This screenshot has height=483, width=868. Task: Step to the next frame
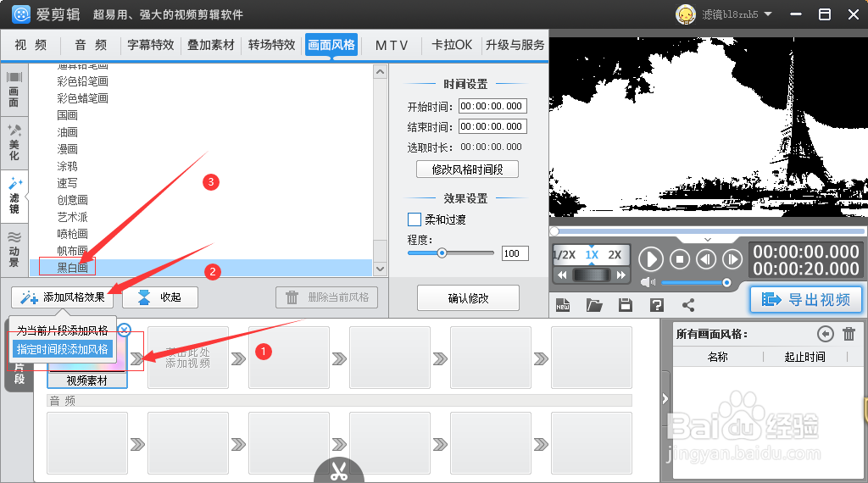point(732,259)
